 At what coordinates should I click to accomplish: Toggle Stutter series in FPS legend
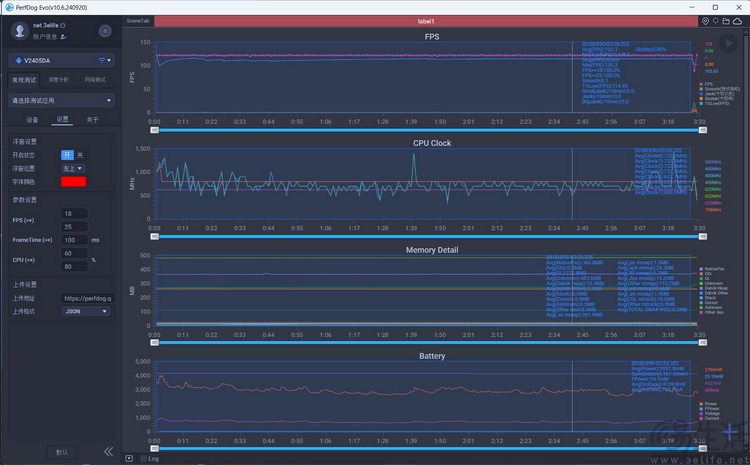point(715,99)
